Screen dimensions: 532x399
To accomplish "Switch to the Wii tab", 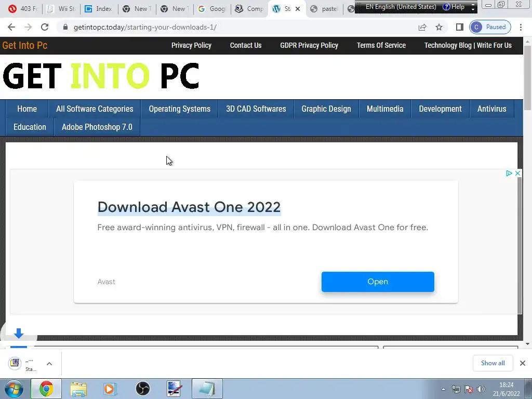I will [61, 9].
